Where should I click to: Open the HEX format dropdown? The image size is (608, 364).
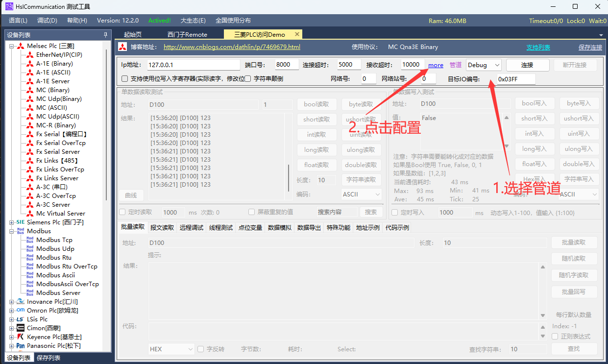point(171,349)
